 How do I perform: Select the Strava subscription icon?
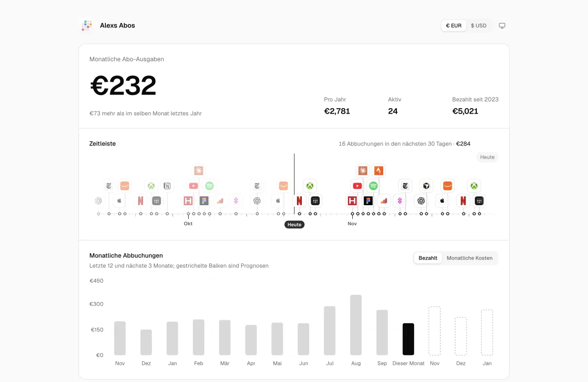click(x=378, y=170)
